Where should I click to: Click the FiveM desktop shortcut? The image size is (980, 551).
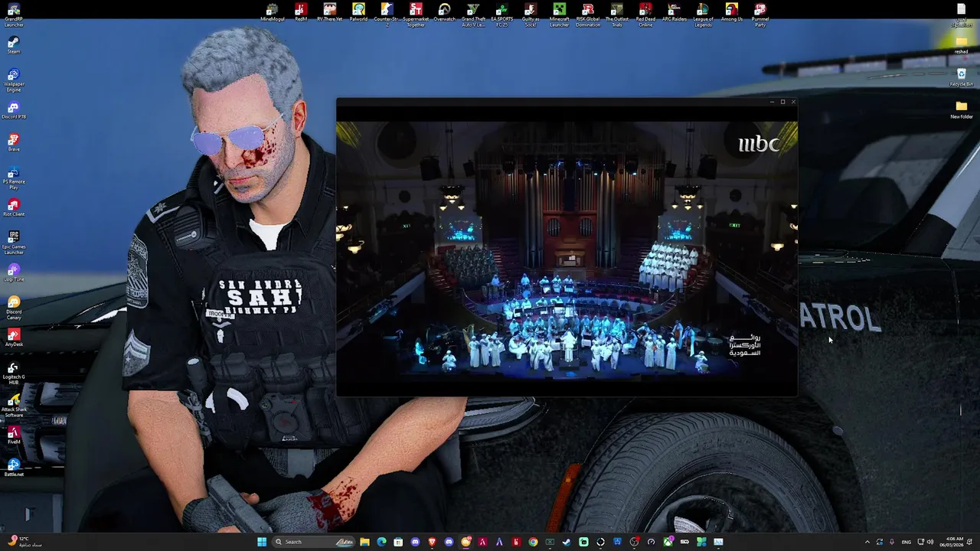pos(14,435)
